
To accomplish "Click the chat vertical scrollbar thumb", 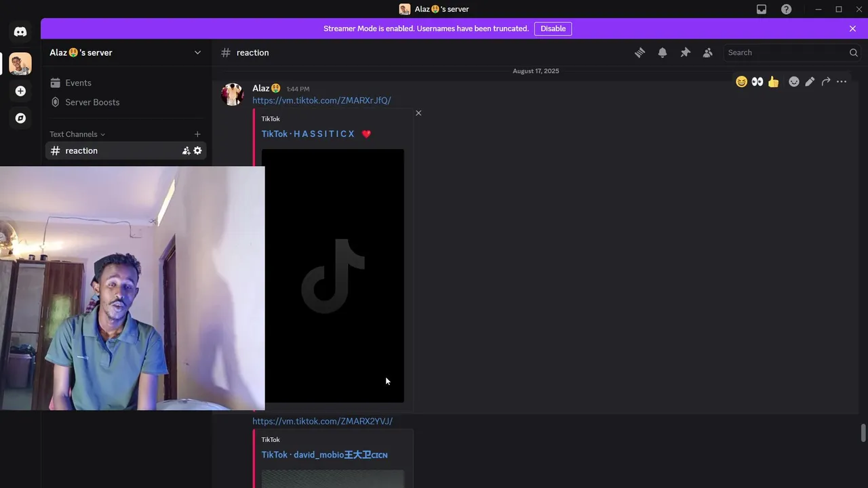I will coord(863,433).
